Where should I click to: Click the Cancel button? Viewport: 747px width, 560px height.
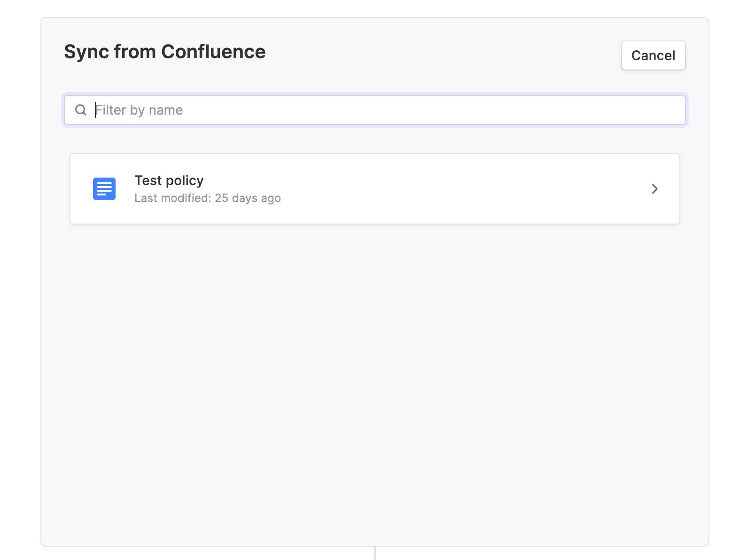pos(653,55)
